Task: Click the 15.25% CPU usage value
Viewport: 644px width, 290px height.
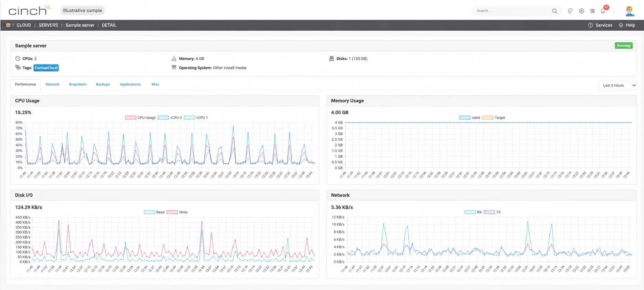Action: [23, 112]
